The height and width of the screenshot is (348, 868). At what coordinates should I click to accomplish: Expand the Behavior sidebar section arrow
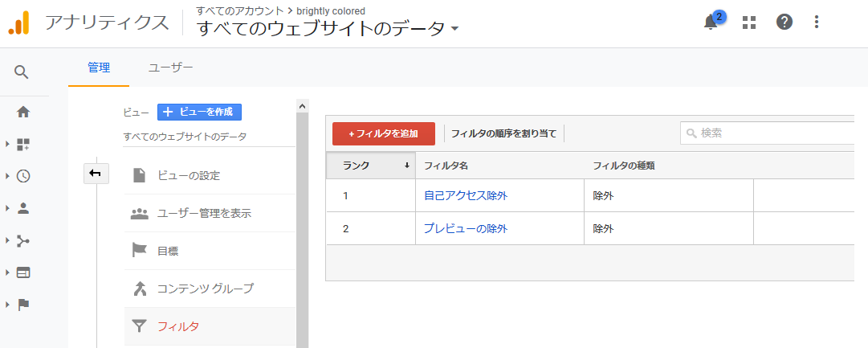(x=8, y=272)
